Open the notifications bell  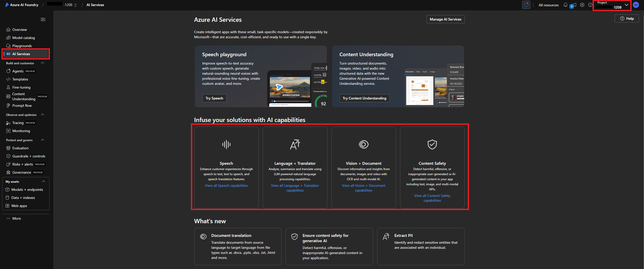pos(565,5)
